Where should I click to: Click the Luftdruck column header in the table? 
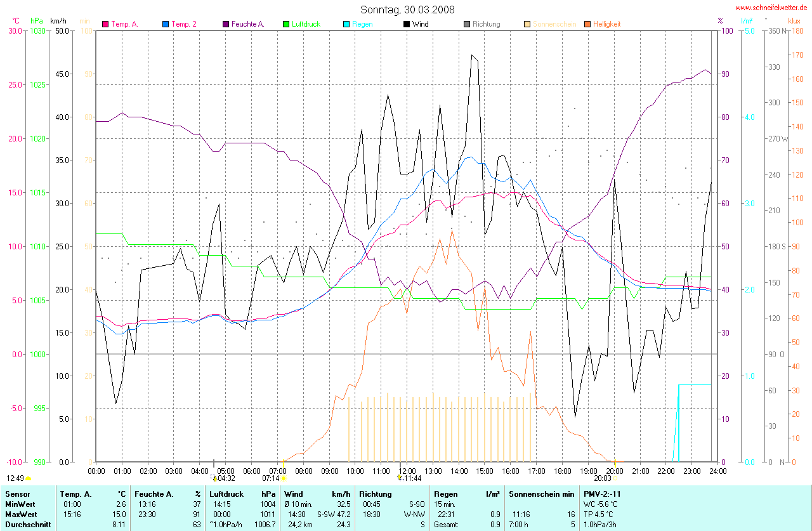[x=226, y=494]
